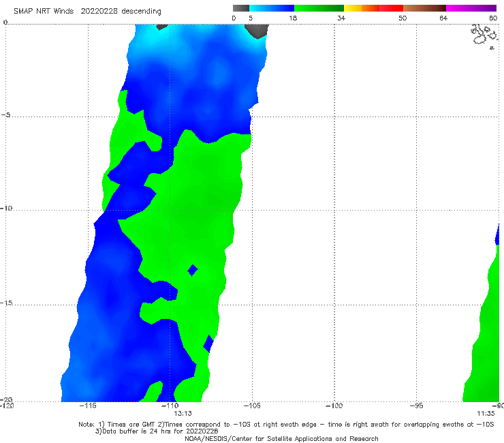Click the -5 latitude label
Screen dimensions: 504x443
[x=6, y=115]
